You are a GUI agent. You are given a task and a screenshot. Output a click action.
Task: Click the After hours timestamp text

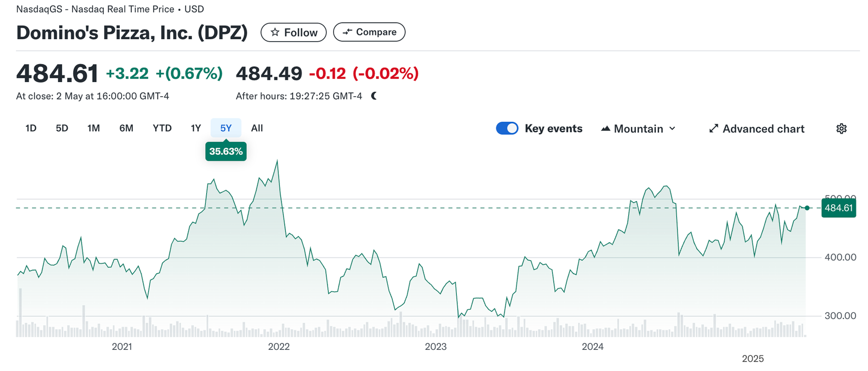point(299,96)
